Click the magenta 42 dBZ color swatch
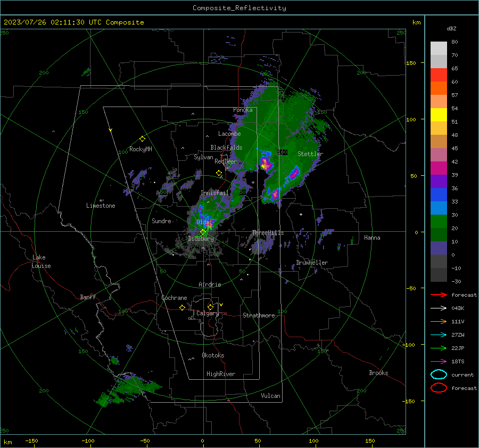 point(439,168)
